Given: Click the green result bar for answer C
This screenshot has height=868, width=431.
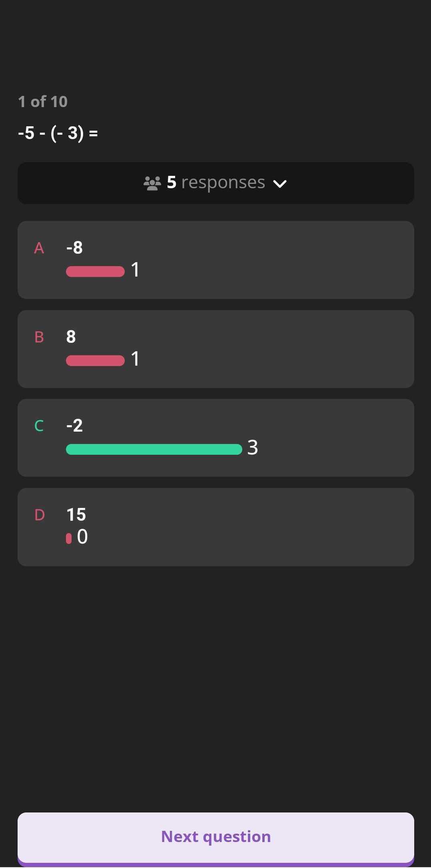Looking at the screenshot, I should [154, 449].
